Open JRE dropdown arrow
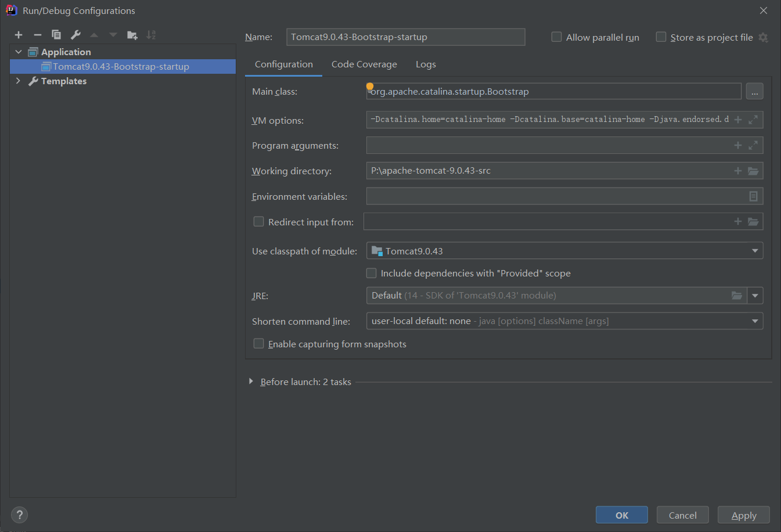The height and width of the screenshot is (532, 781). [x=755, y=296]
